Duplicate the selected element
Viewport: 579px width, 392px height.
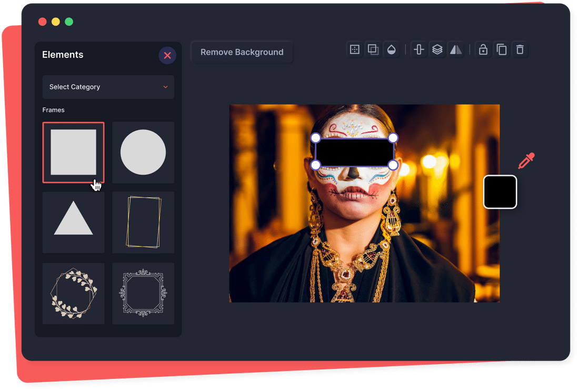501,49
